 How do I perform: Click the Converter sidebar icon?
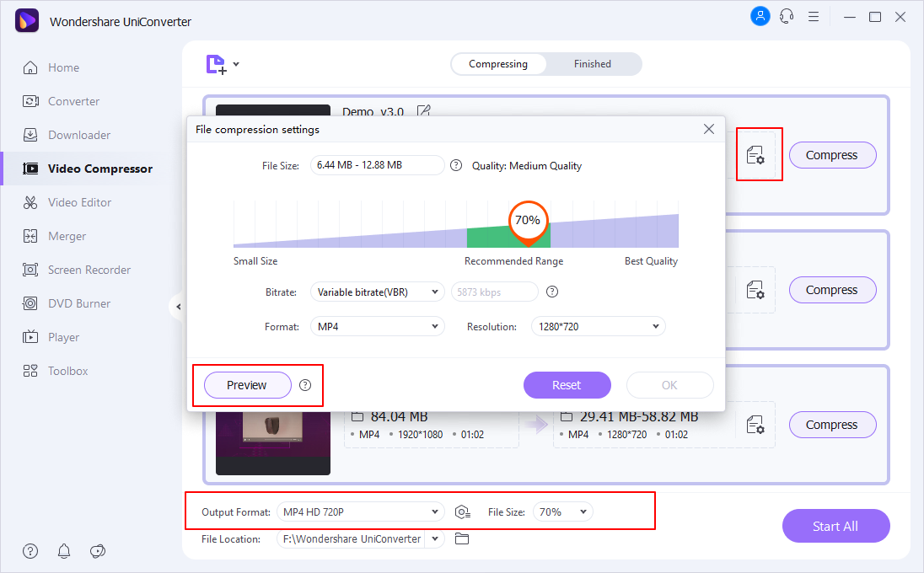(30, 101)
